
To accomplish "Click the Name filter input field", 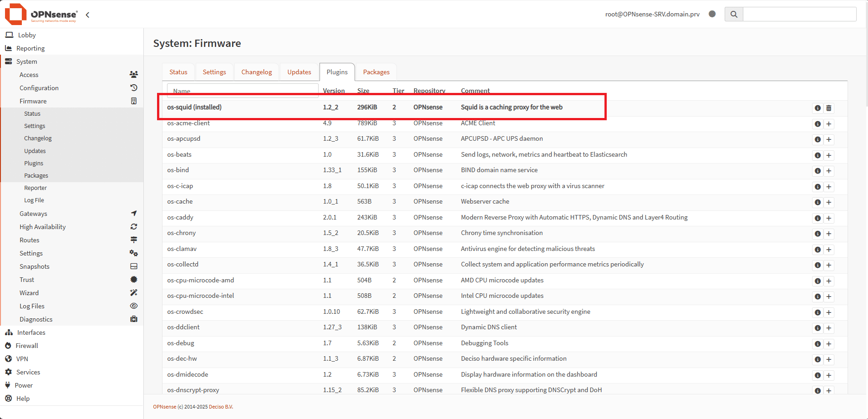I will (243, 91).
